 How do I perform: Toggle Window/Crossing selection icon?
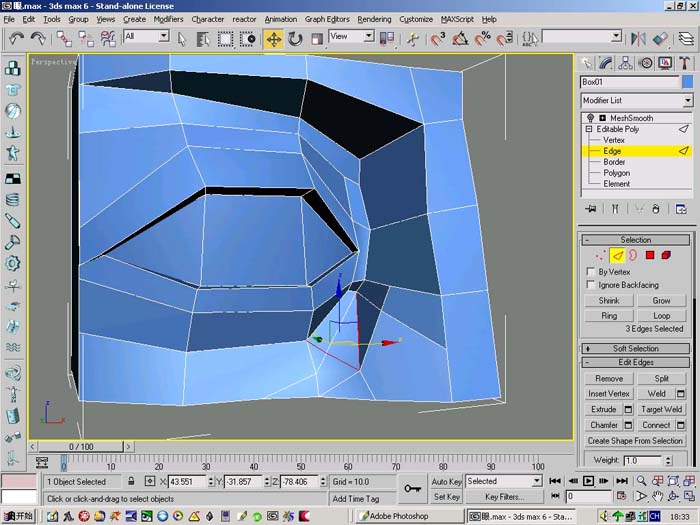click(247, 39)
